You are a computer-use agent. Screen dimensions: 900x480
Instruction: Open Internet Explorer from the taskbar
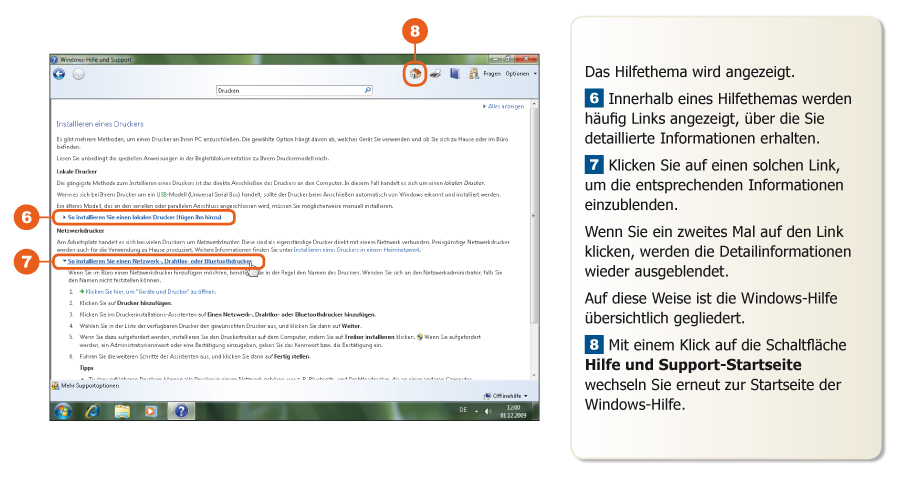93,410
